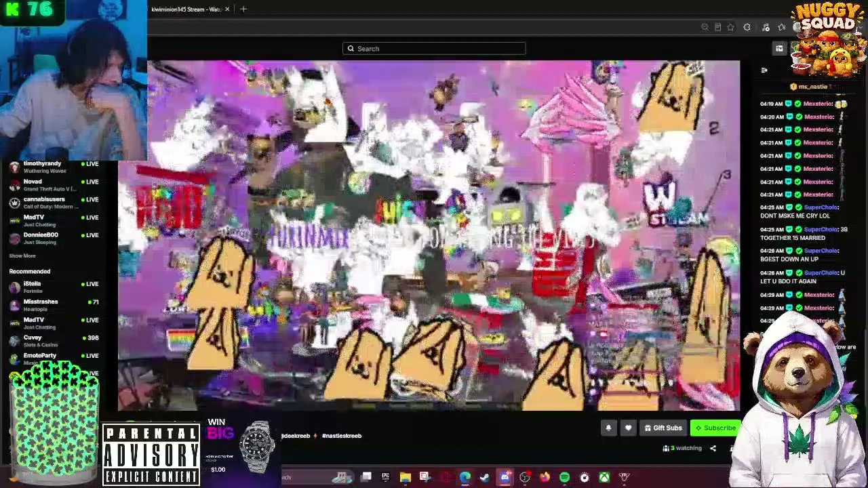Open the reader view icon in address bar
The height and width of the screenshot is (488, 868).
pos(717,27)
